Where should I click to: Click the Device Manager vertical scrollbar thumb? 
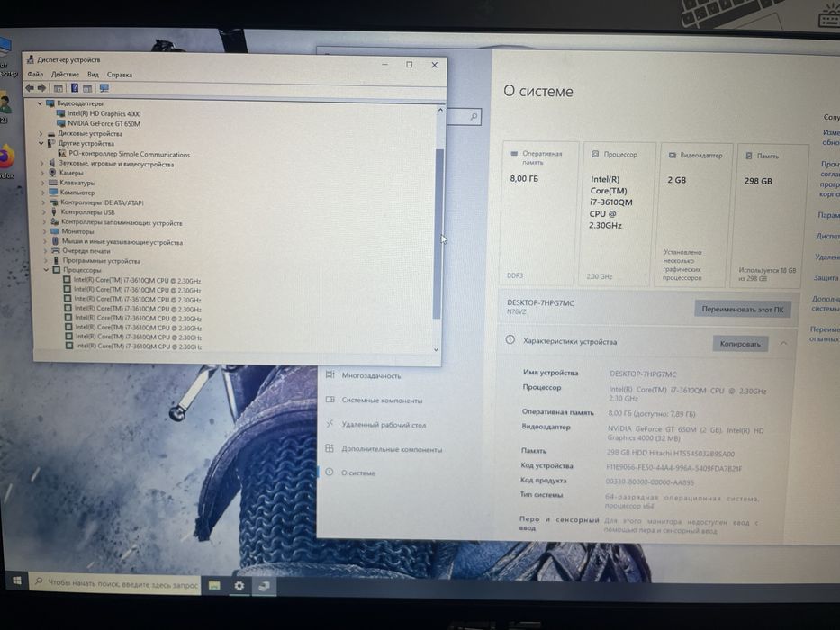point(438,234)
